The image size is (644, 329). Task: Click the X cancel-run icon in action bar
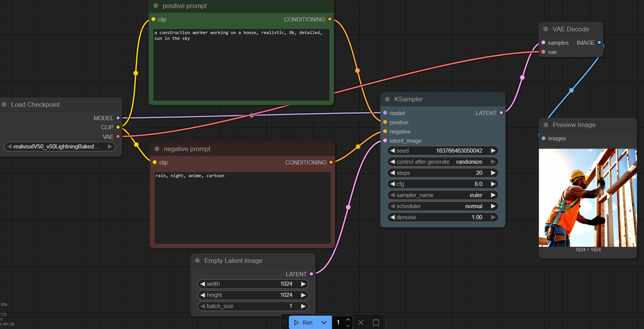tap(361, 322)
